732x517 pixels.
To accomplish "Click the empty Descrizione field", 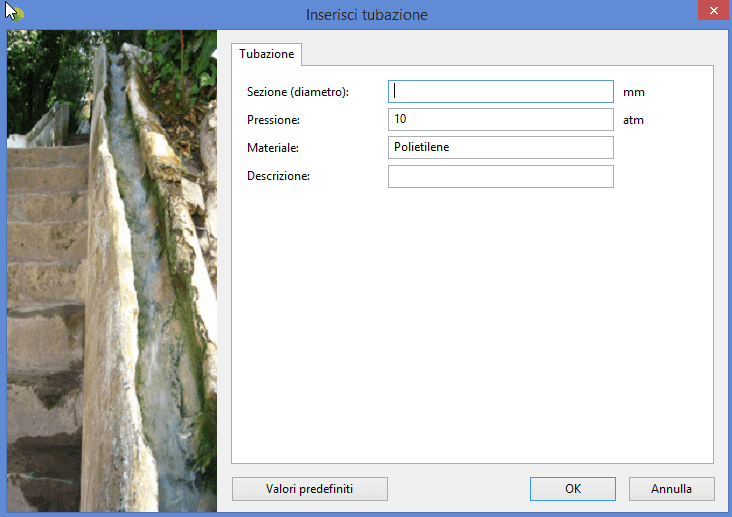I will [500, 177].
